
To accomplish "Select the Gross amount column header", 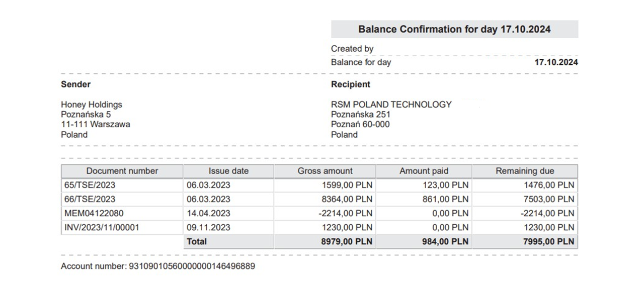I will tap(325, 171).
